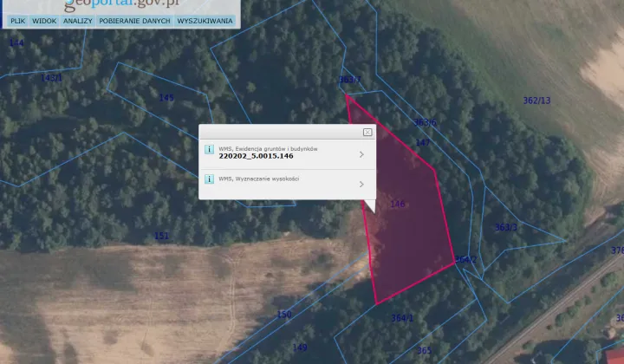Click parcel label 363/7 on map
This screenshot has height=364, width=624.
point(350,80)
